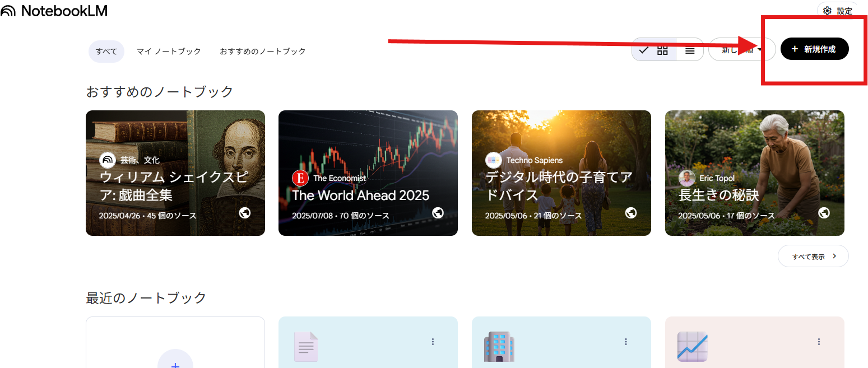
Task: Click the globe icon on 長生きの秘訣 card
Action: tap(824, 213)
